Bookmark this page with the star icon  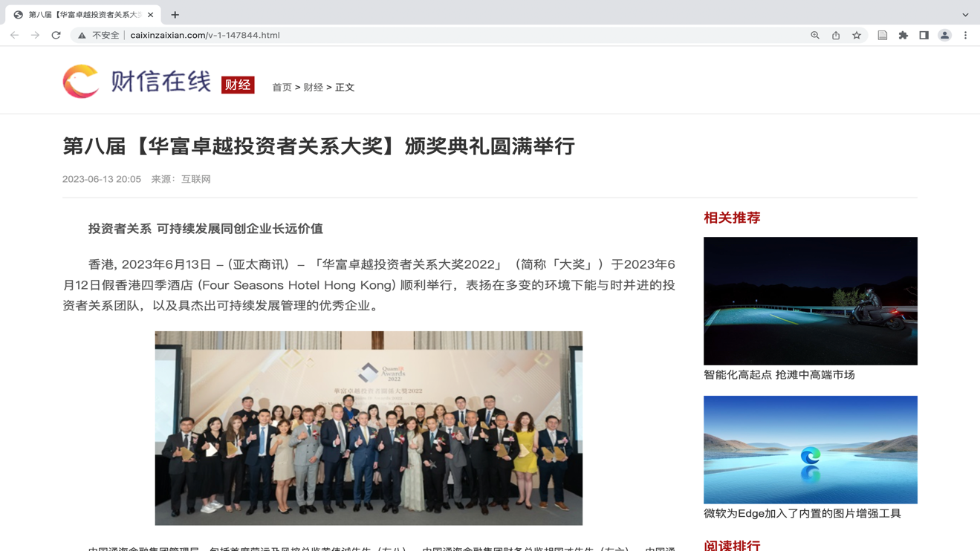(857, 35)
